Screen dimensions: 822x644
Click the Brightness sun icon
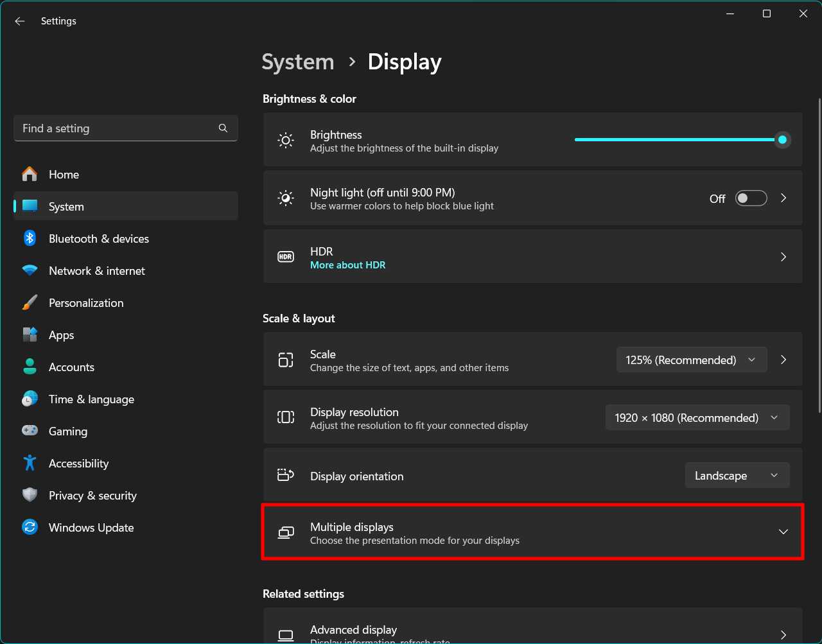[x=286, y=141]
